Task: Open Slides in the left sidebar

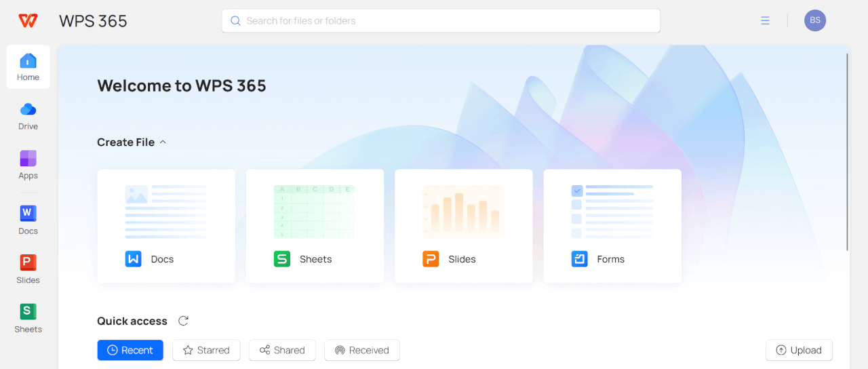Action: click(28, 269)
